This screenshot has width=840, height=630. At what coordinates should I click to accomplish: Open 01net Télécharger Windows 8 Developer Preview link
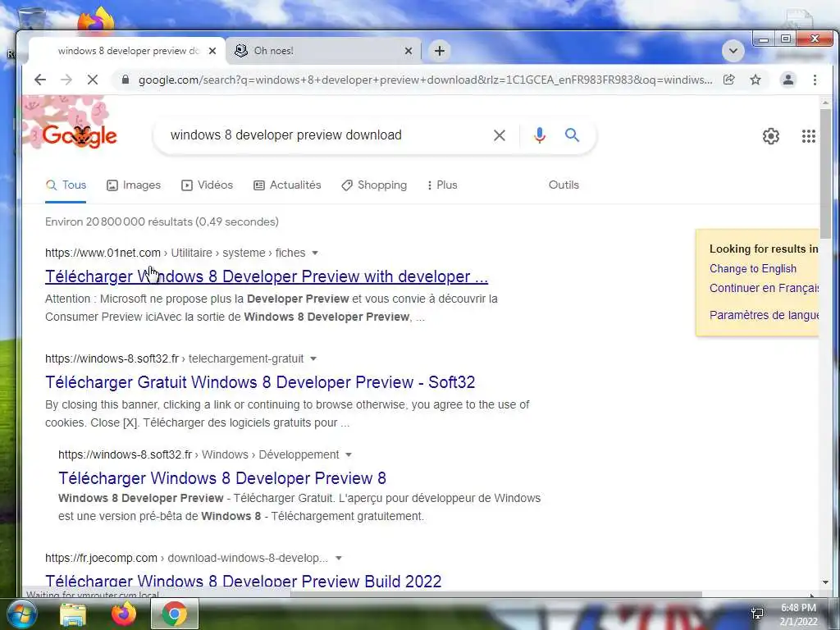[267, 276]
